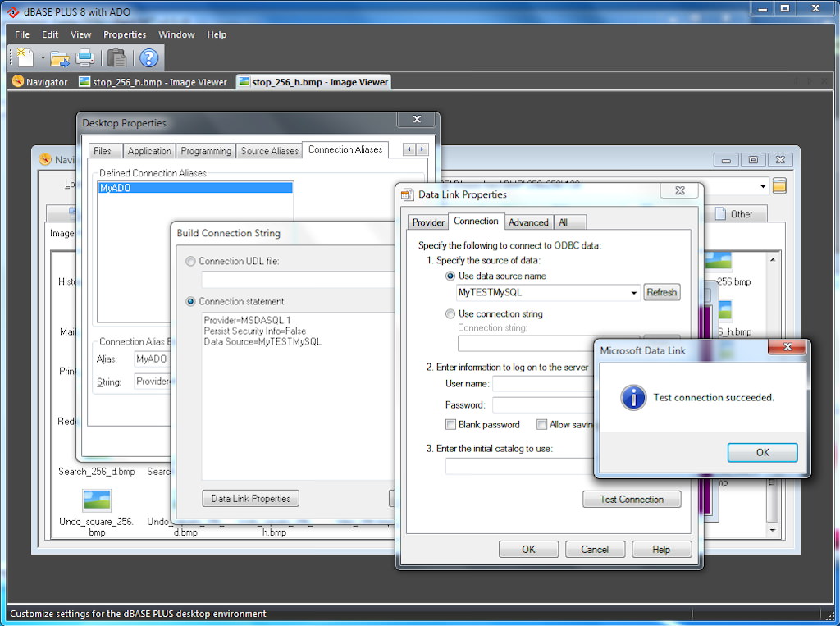Switch to the Advanced tab in Data Link Properties

[x=528, y=222]
